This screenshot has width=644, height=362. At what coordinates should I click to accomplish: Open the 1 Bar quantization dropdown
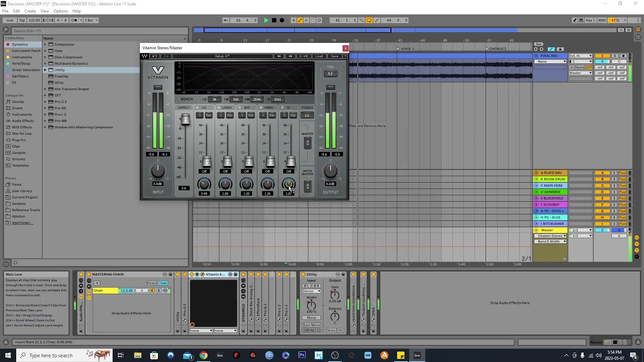coord(92,20)
